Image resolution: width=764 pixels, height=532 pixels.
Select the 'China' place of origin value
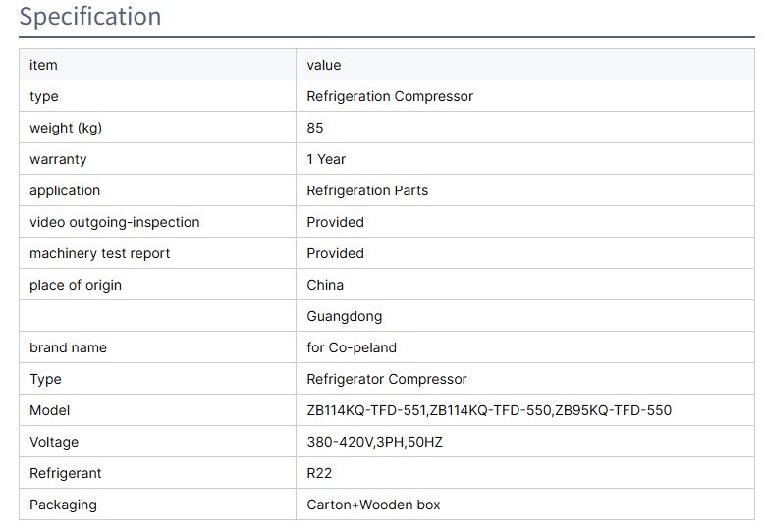click(x=325, y=285)
